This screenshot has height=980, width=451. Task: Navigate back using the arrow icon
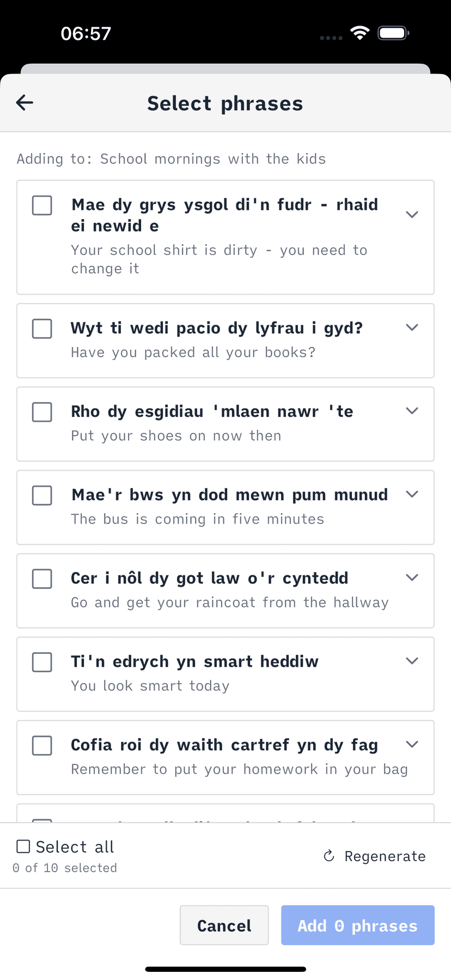pyautogui.click(x=25, y=102)
